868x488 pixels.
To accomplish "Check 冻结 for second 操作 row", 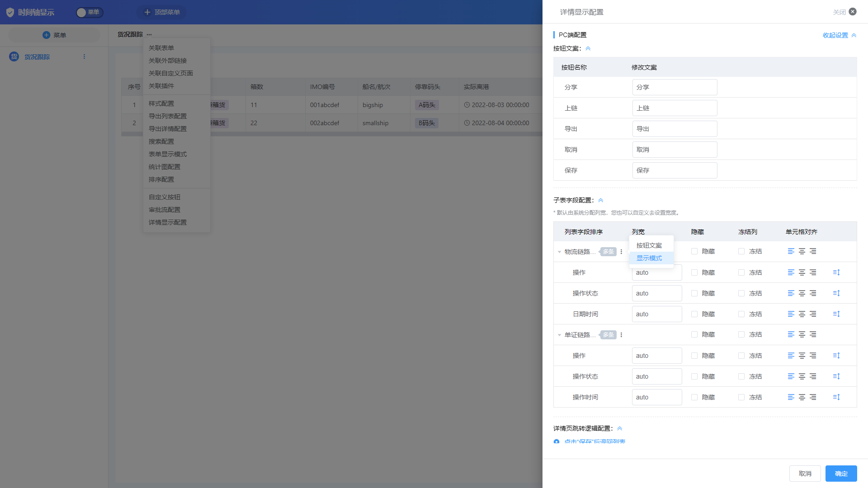I will click(x=741, y=356).
